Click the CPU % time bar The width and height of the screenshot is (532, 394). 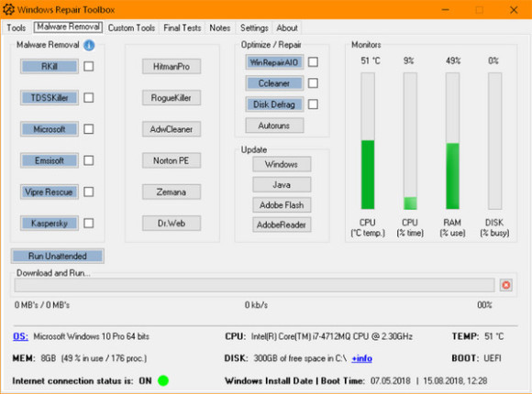[x=410, y=141]
